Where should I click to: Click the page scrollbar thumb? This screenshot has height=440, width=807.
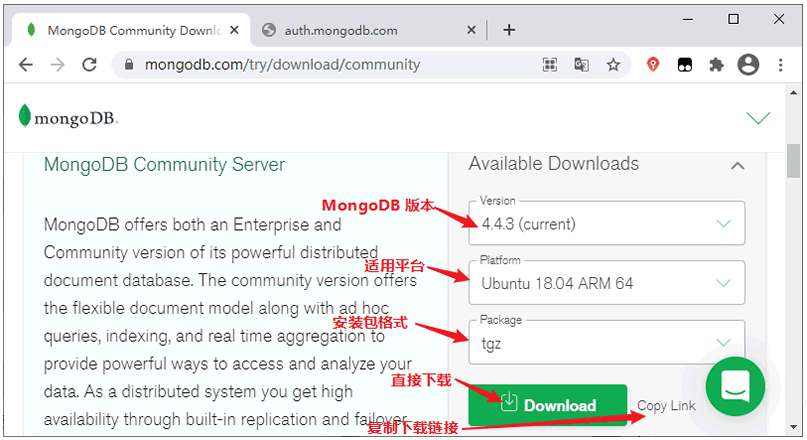pos(794,161)
